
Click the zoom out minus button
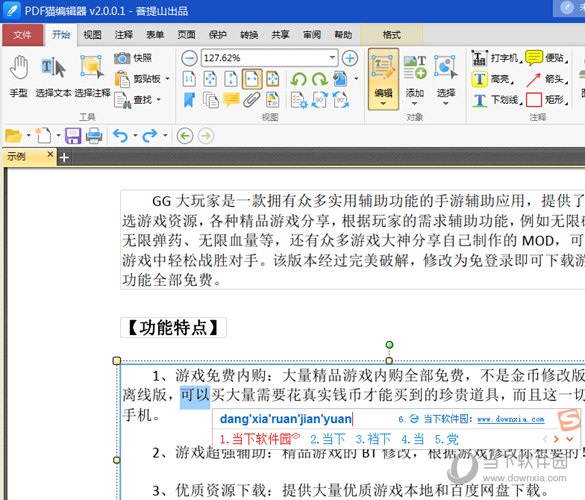pos(189,58)
